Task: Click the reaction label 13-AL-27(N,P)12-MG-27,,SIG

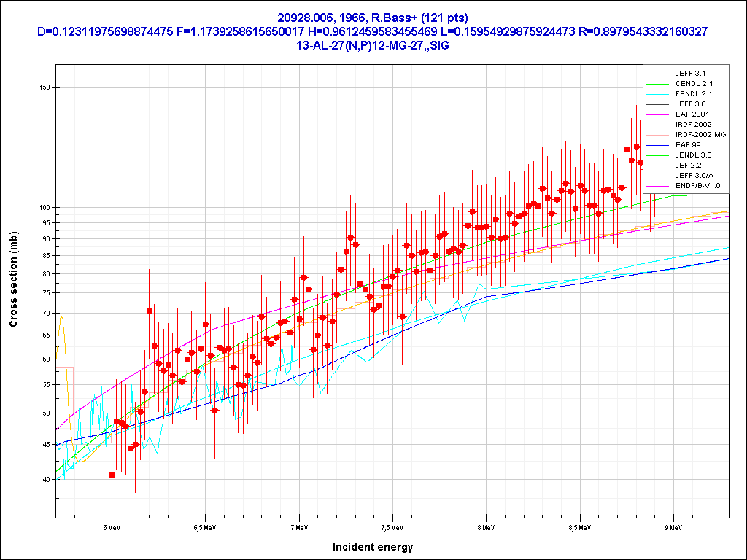Action: 373,45
